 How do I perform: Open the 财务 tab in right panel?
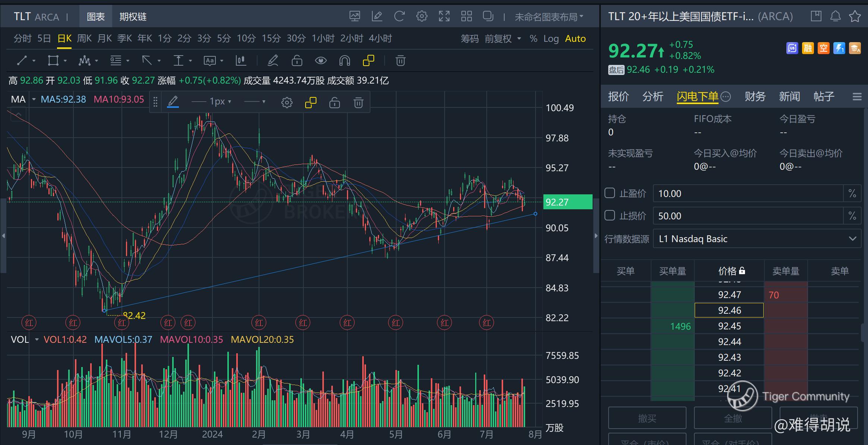click(x=755, y=97)
